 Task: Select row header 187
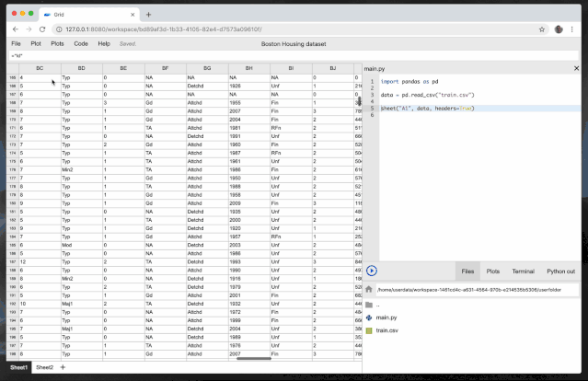click(x=13, y=261)
